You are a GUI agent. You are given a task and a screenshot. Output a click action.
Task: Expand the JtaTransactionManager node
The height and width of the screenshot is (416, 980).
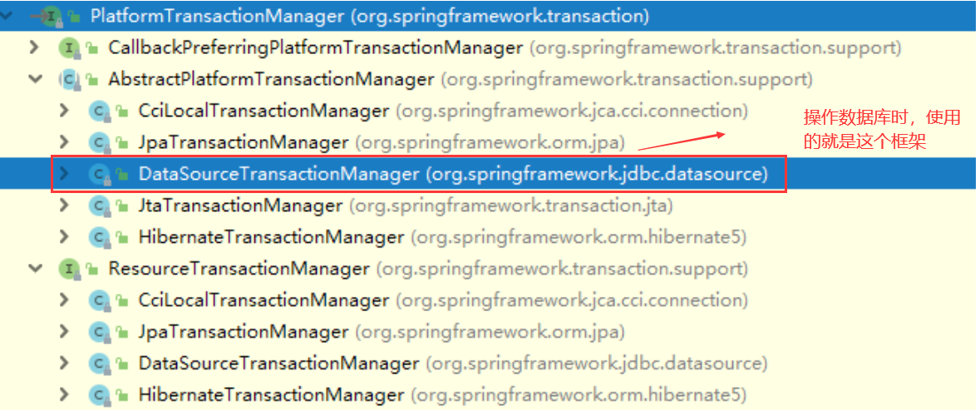point(65,205)
